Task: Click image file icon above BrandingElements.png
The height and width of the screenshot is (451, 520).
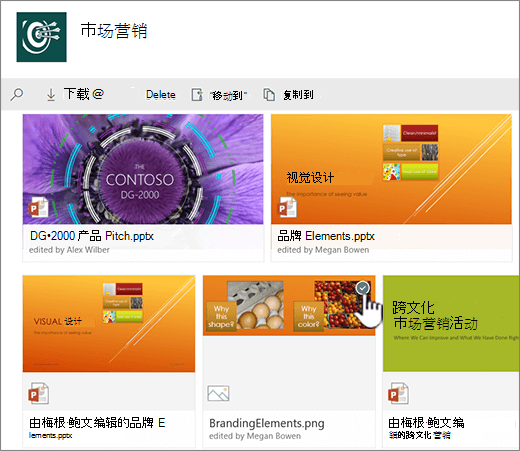Action: pyautogui.click(x=218, y=393)
